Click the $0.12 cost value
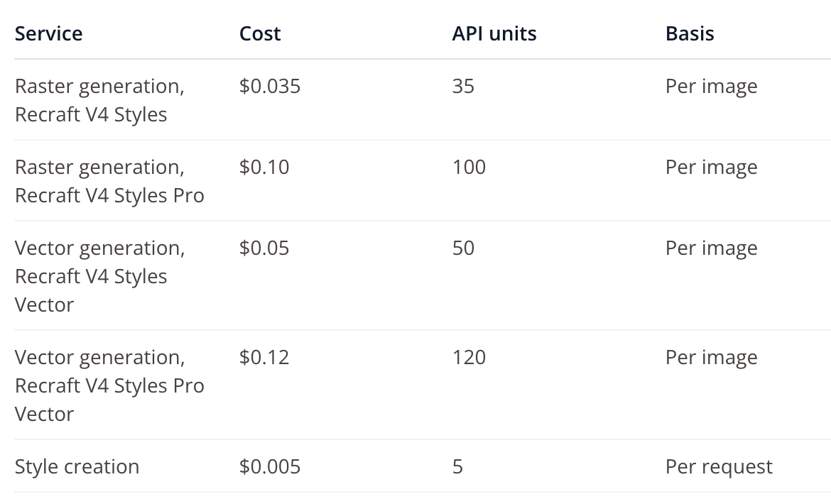Screen dimensions: 831x504 [x=264, y=357]
